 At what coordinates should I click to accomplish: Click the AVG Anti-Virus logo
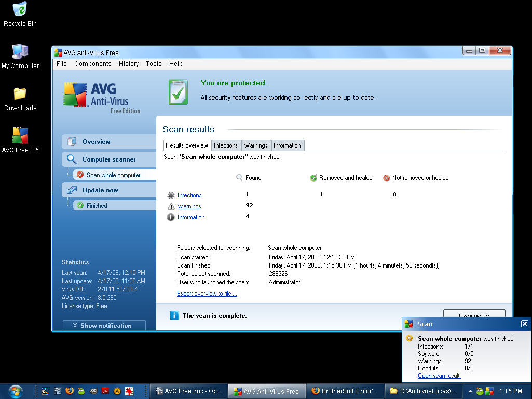click(102, 98)
